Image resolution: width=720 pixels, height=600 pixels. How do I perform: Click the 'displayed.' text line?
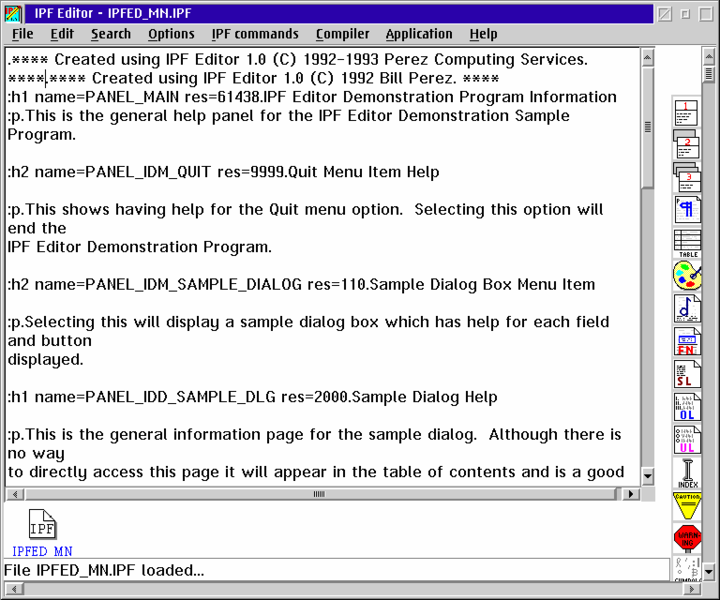45,359
